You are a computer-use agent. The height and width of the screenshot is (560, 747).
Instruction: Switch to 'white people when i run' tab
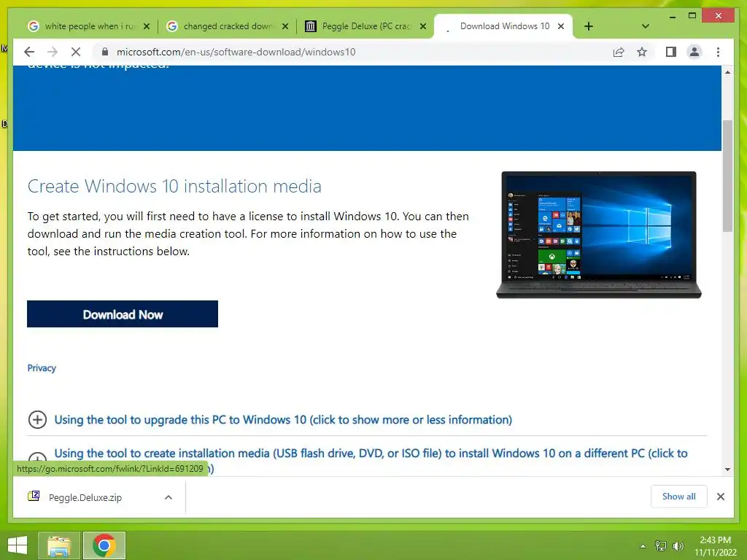(88, 26)
